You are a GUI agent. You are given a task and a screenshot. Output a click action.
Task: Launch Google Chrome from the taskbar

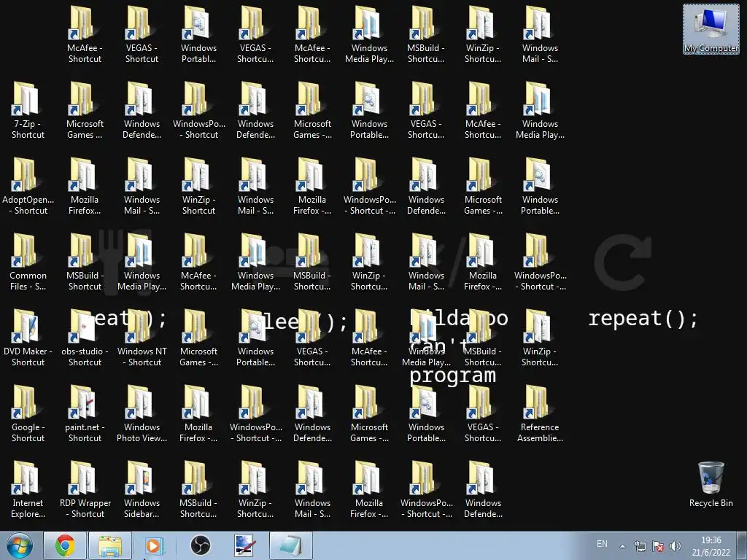(x=65, y=545)
